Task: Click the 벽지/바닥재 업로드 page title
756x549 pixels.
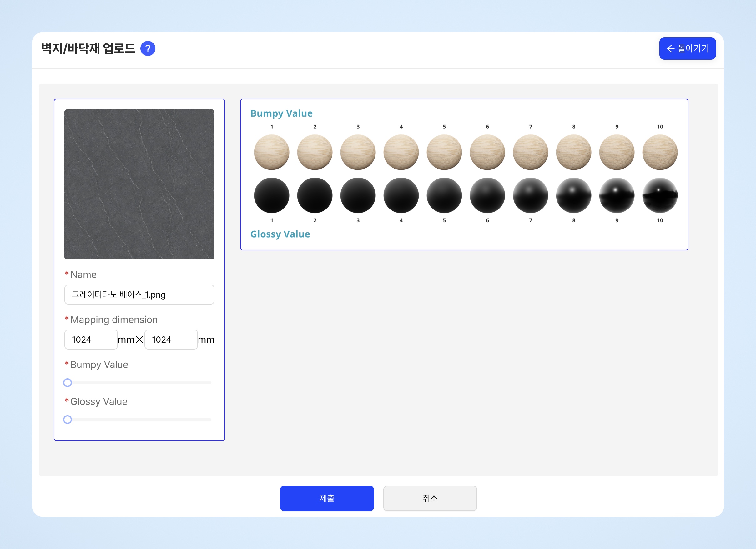Action: (88, 48)
